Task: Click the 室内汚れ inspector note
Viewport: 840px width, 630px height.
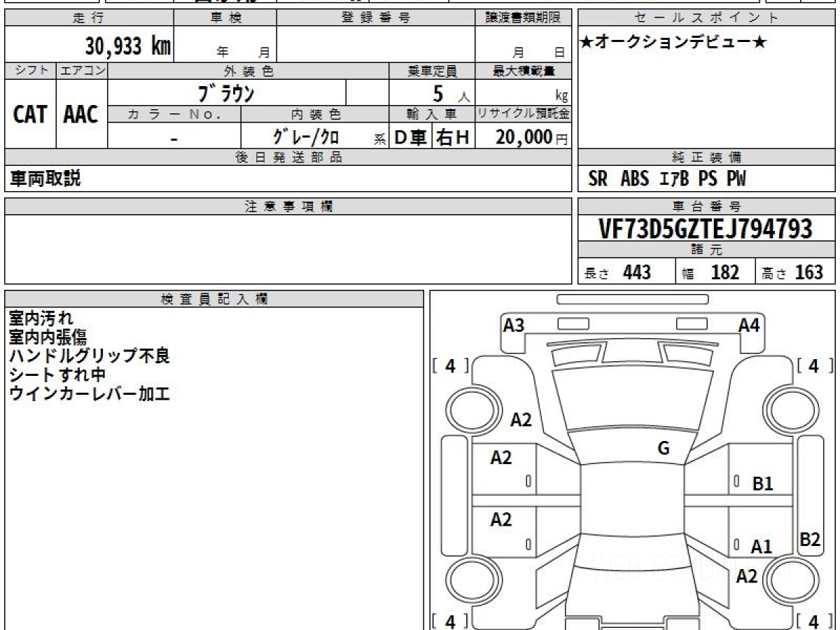Action: click(41, 319)
